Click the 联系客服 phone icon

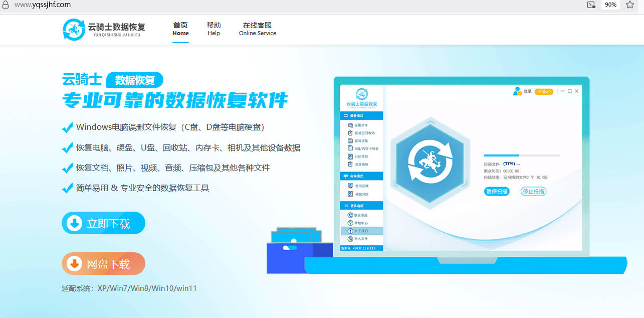350,215
